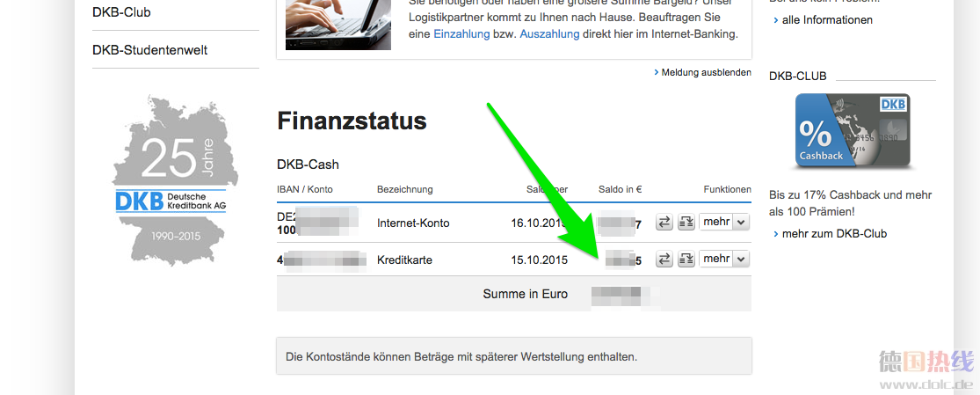This screenshot has width=980, height=395.
Task: Select 'Kreditkarte' designation text
Action: click(x=404, y=260)
